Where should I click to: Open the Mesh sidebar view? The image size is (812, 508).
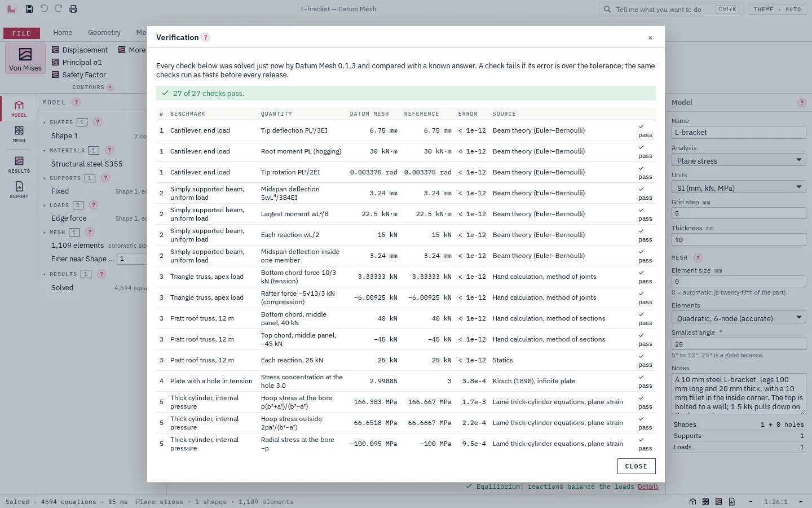19,134
